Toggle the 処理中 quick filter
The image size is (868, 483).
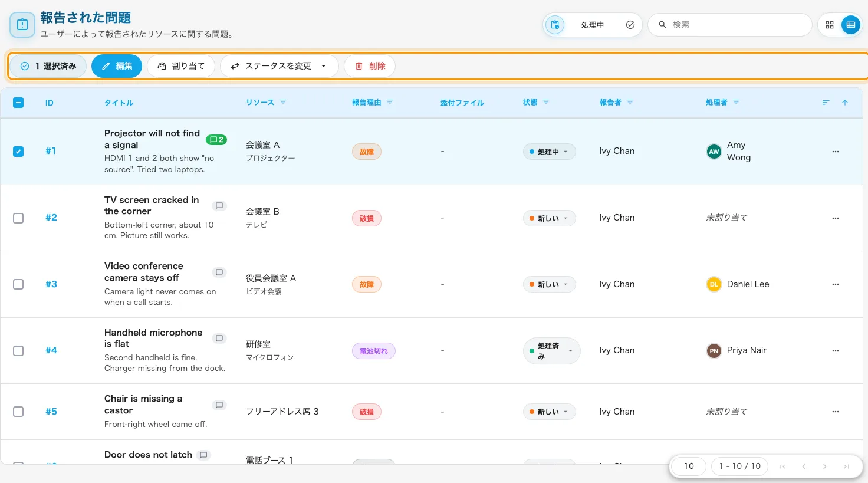pos(592,25)
